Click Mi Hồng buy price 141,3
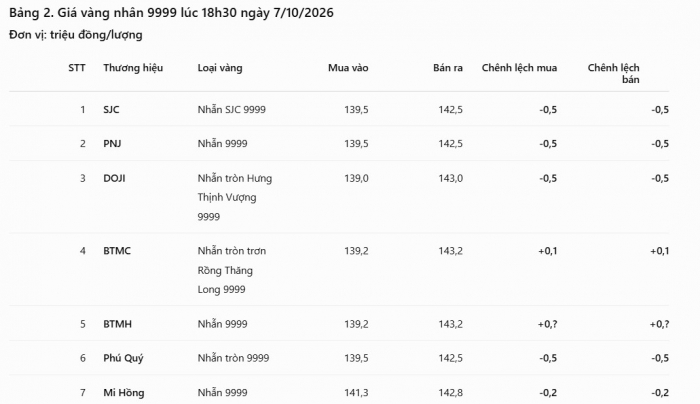Screen dimensions: 700x404 (356, 393)
